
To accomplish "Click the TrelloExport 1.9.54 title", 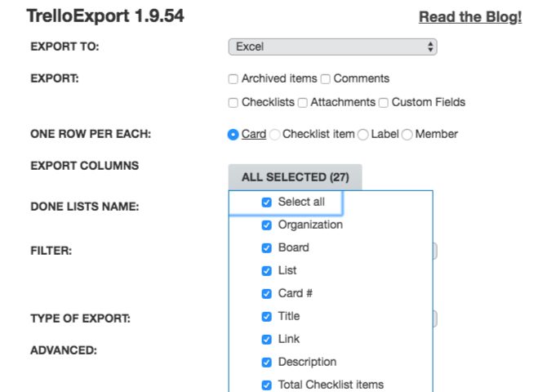I will [105, 16].
